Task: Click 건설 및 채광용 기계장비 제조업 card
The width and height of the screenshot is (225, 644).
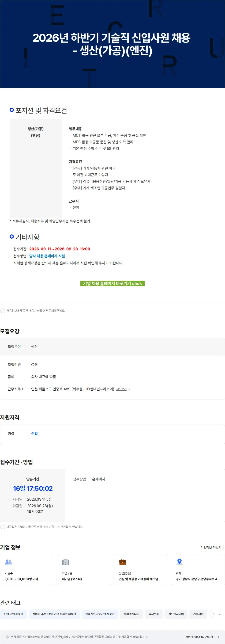Action: 141,569
